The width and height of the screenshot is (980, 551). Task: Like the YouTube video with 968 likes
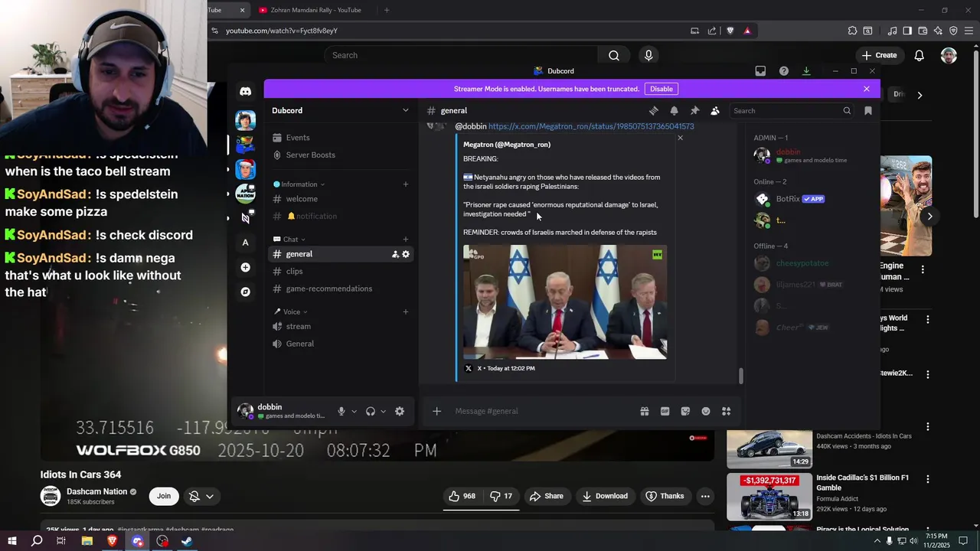(x=462, y=496)
